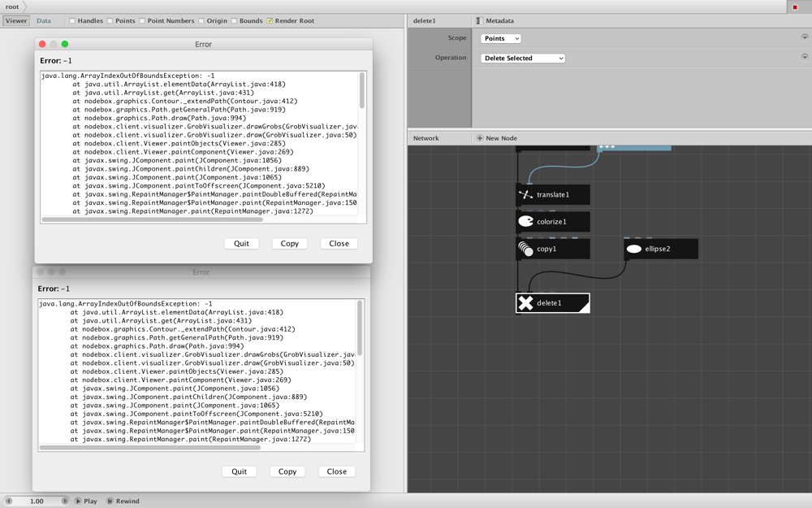Click the Metadata label in the parameter panel
812x508 pixels.
(499, 21)
